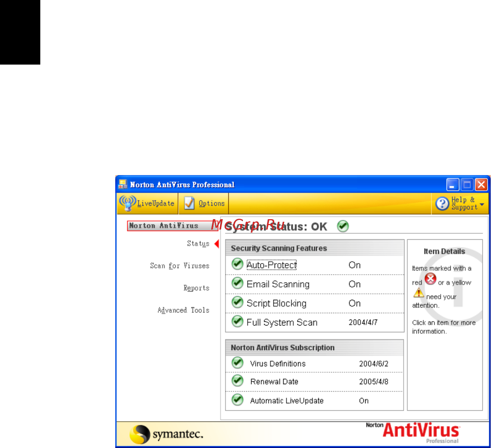
Task: Click the Virus Definitions date 2004/6/2
Action: (x=373, y=364)
